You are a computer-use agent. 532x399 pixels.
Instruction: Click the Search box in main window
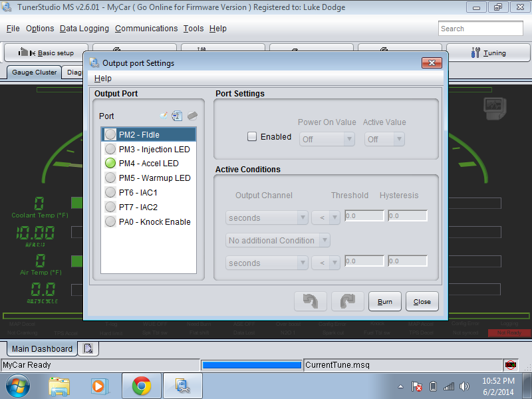coord(480,29)
